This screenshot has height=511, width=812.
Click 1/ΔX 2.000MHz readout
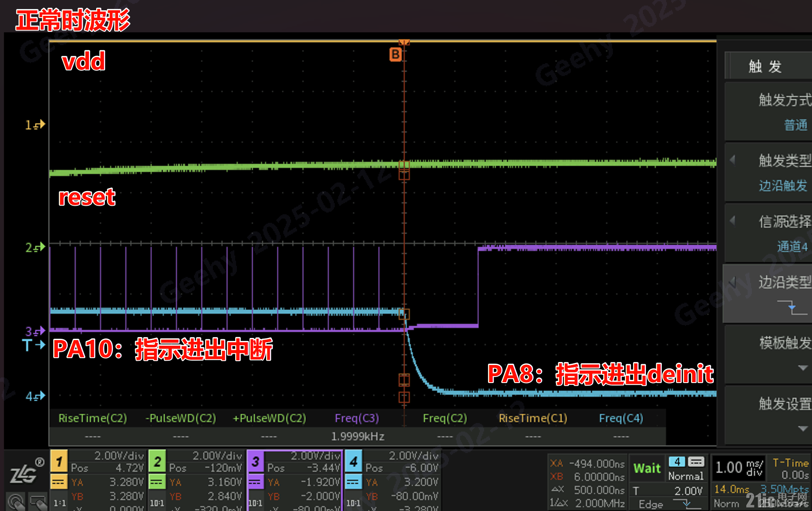(587, 503)
